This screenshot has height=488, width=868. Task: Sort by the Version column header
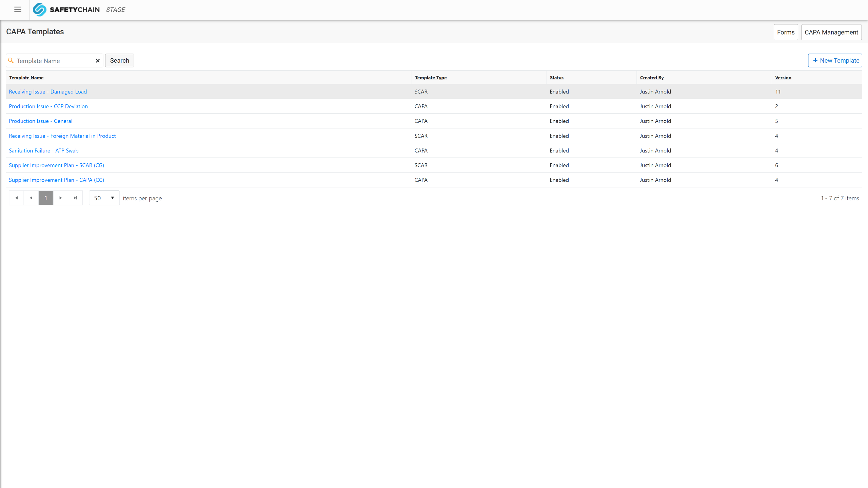[x=783, y=78]
